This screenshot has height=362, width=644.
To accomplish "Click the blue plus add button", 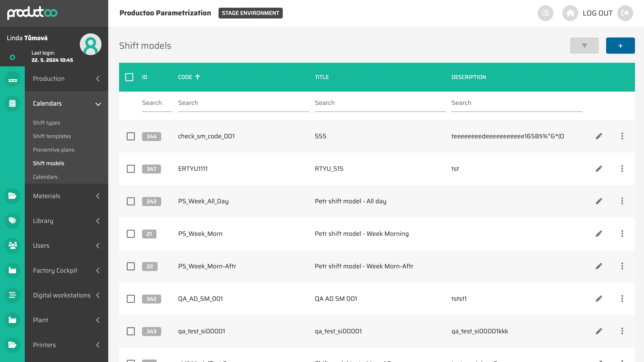I will (x=620, y=46).
